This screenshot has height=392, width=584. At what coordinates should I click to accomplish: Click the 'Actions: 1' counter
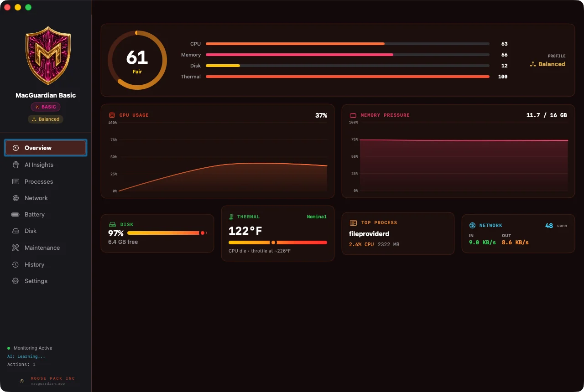(21, 365)
